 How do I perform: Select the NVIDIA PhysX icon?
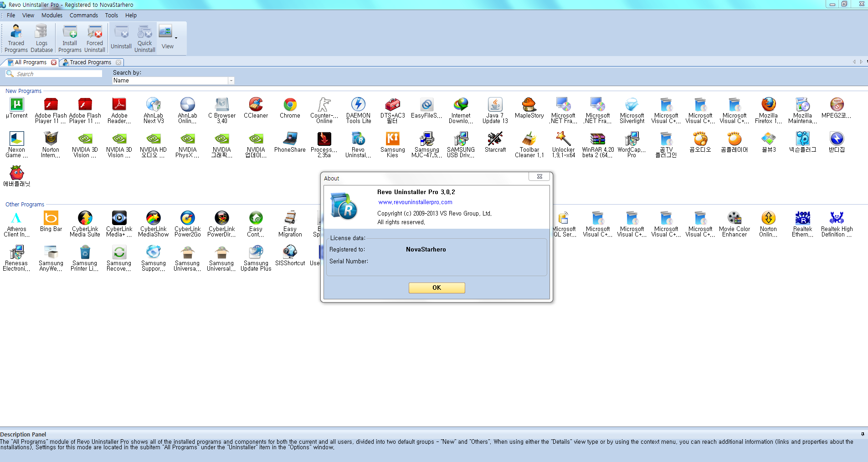(x=188, y=144)
